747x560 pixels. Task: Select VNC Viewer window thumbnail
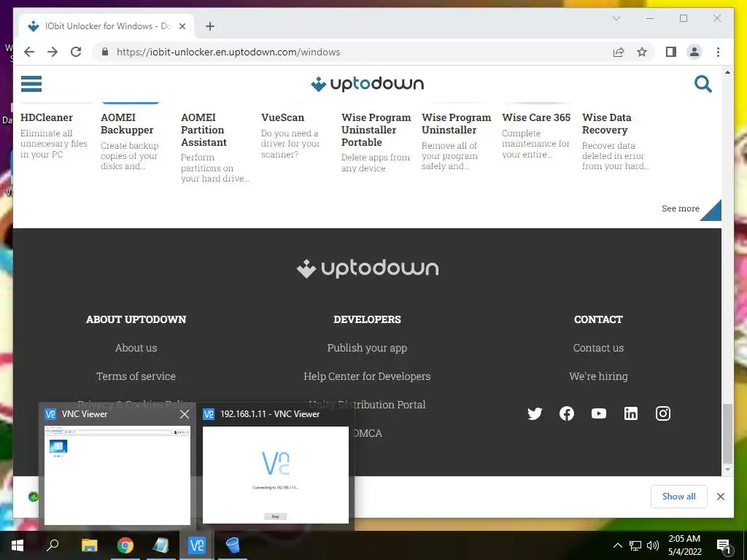117,475
